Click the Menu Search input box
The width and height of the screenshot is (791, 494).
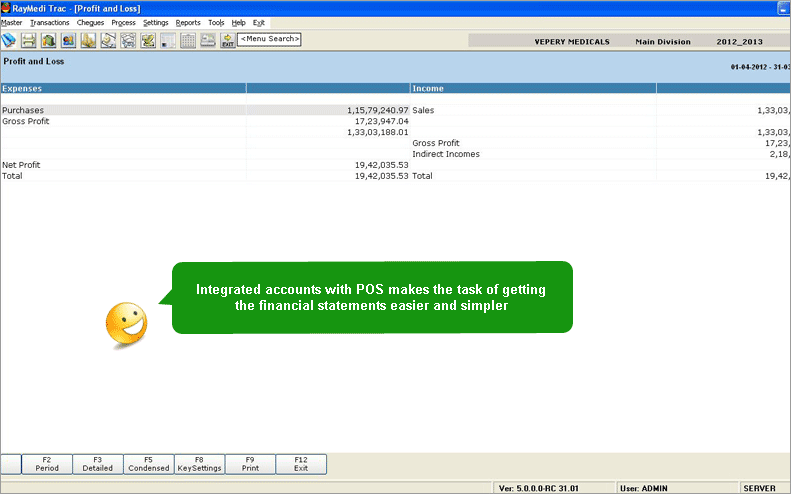269,39
